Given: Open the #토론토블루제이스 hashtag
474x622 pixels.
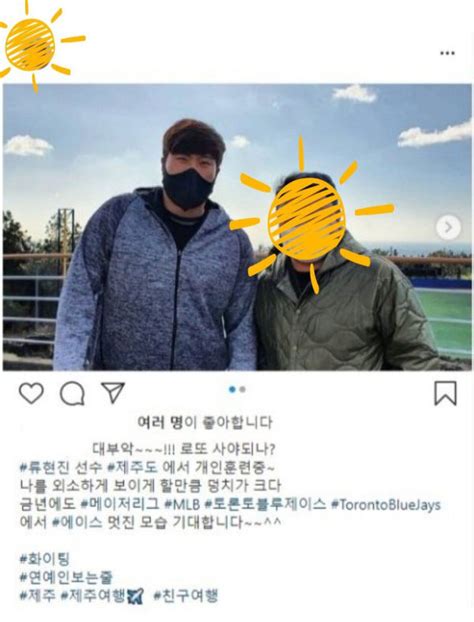Looking at the screenshot, I should tap(265, 504).
